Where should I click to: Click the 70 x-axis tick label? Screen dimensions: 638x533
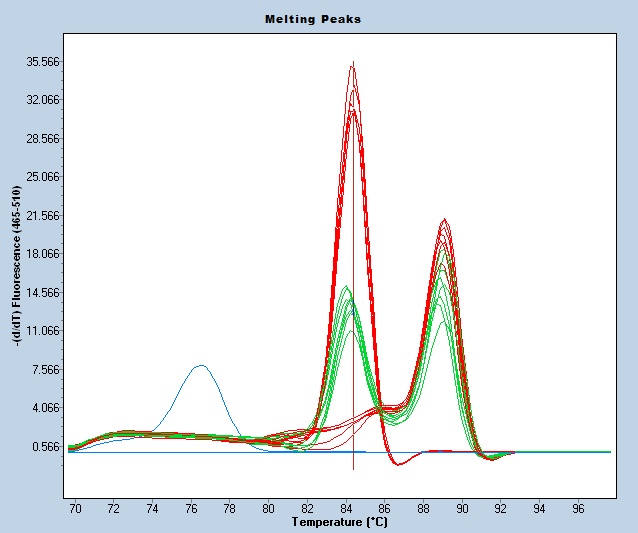coord(75,509)
